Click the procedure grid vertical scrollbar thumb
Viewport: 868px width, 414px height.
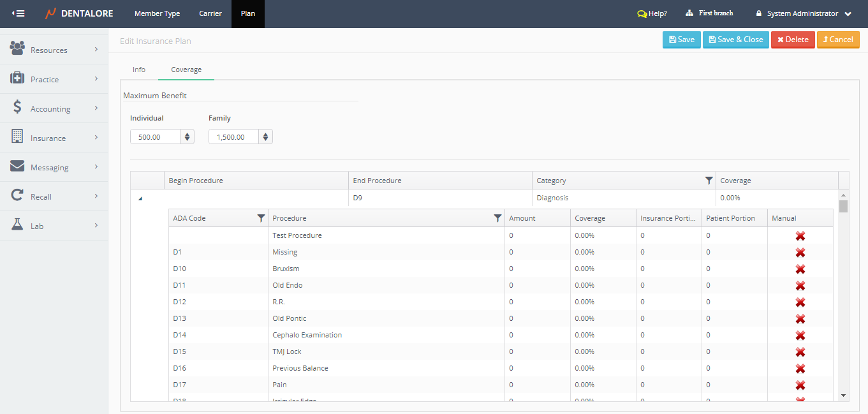tap(843, 206)
